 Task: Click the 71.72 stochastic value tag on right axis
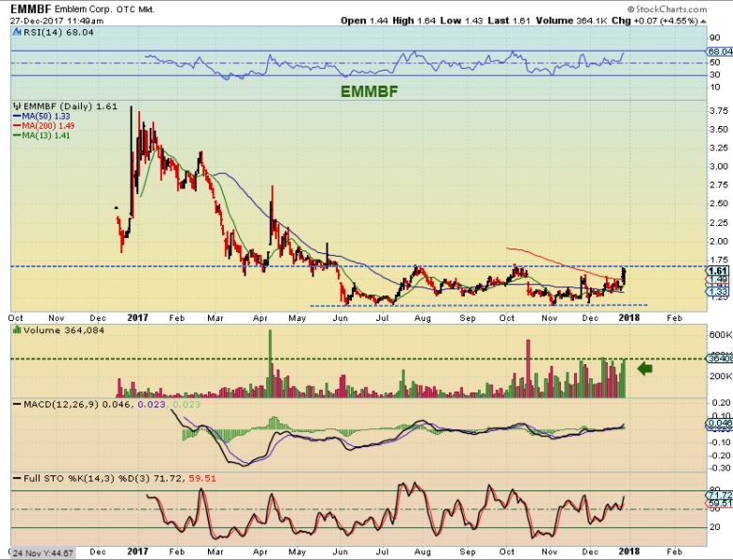click(720, 495)
